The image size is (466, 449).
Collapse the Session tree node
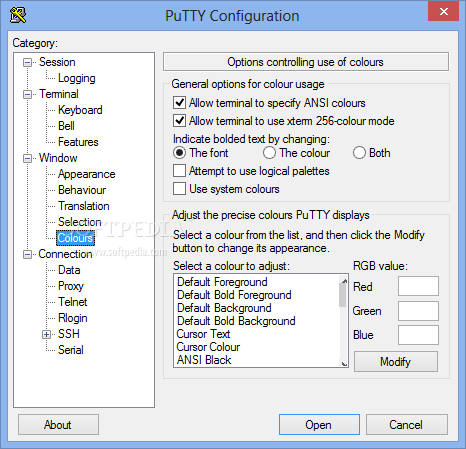tap(27, 62)
